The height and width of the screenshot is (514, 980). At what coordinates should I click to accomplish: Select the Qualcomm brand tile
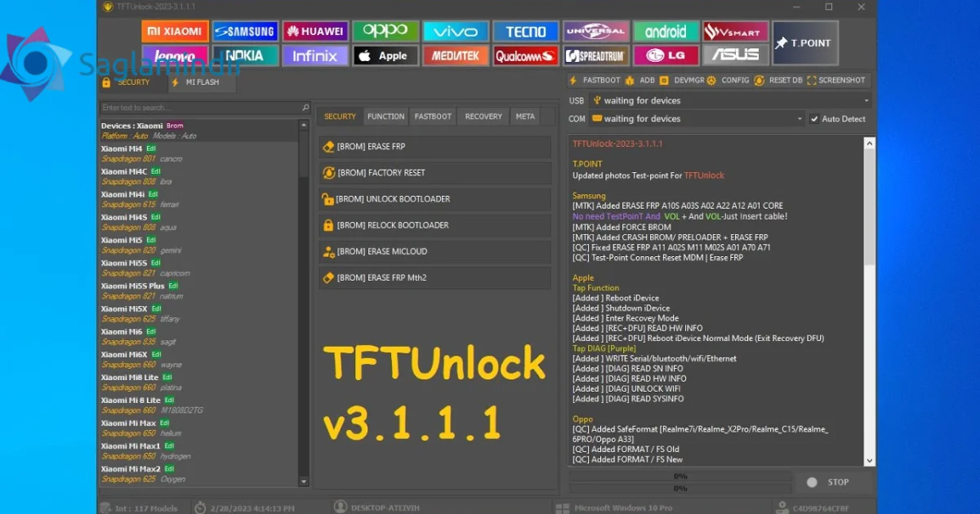[526, 55]
